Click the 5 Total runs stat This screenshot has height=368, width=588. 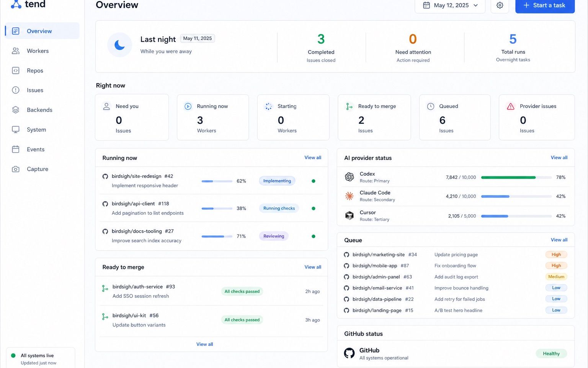513,48
